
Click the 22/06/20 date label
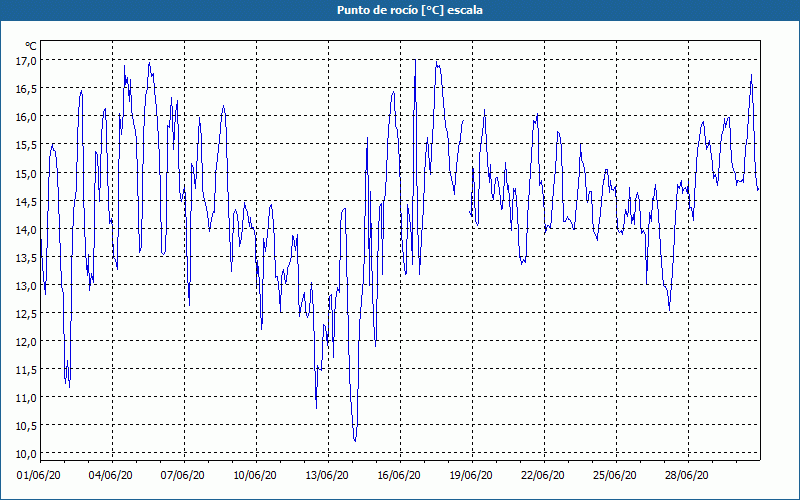click(543, 475)
